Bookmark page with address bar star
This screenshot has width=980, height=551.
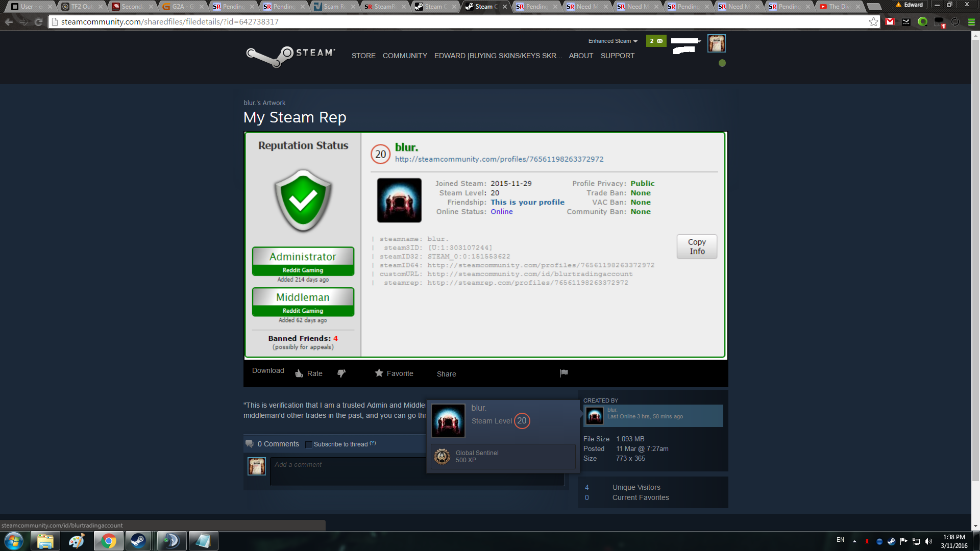873,22
